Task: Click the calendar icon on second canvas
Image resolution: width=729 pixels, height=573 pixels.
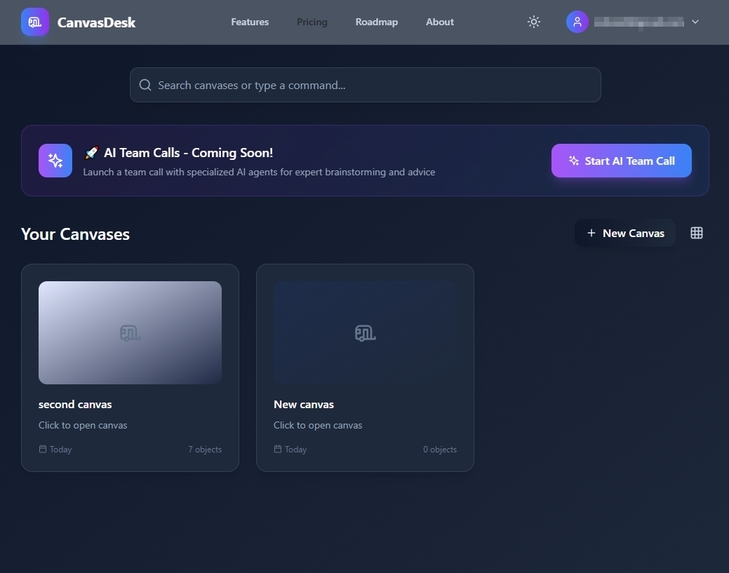Action: [43, 449]
